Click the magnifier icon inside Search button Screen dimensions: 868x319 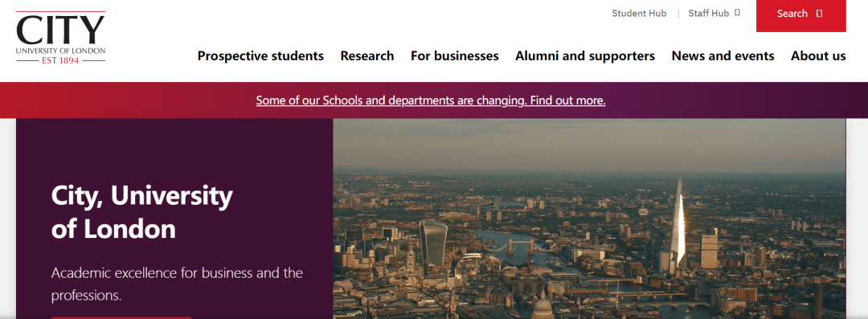[x=819, y=14]
